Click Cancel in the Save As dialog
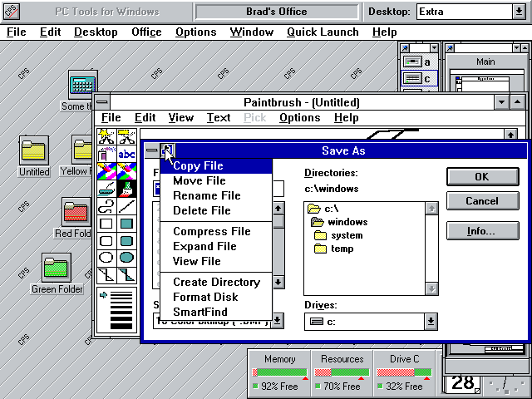The height and width of the screenshot is (399, 532). coord(482,201)
